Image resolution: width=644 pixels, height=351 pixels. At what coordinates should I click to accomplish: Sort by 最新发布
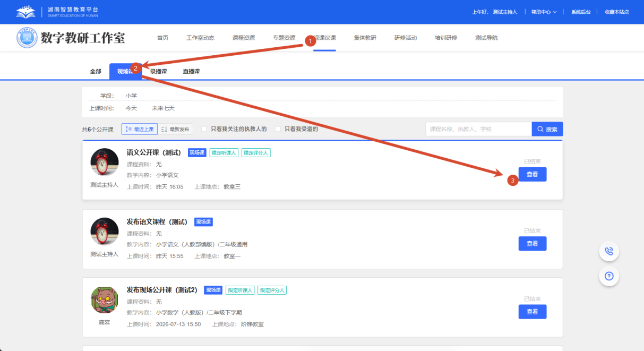[175, 129]
